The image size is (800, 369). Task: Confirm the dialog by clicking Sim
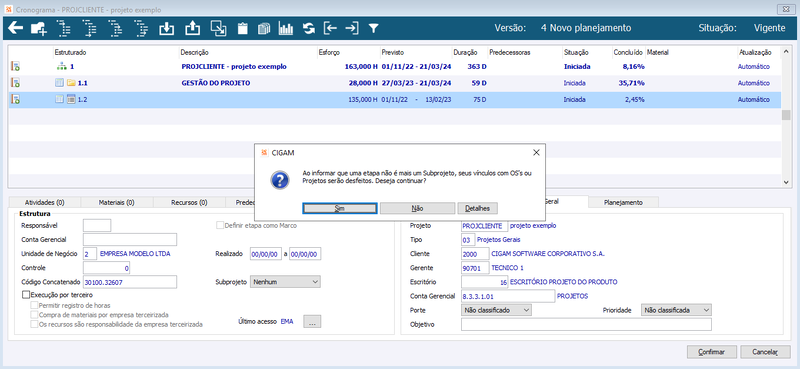pos(340,208)
